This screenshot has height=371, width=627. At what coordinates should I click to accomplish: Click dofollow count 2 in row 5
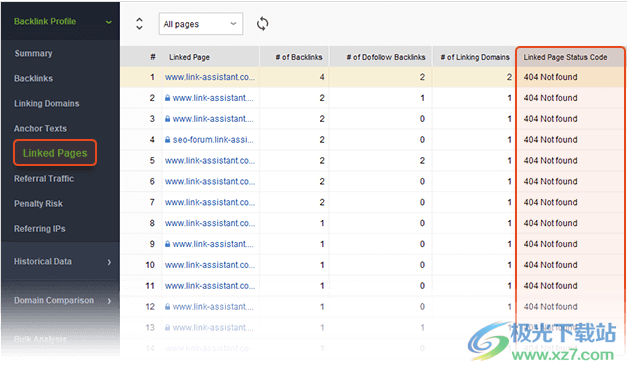click(x=422, y=160)
